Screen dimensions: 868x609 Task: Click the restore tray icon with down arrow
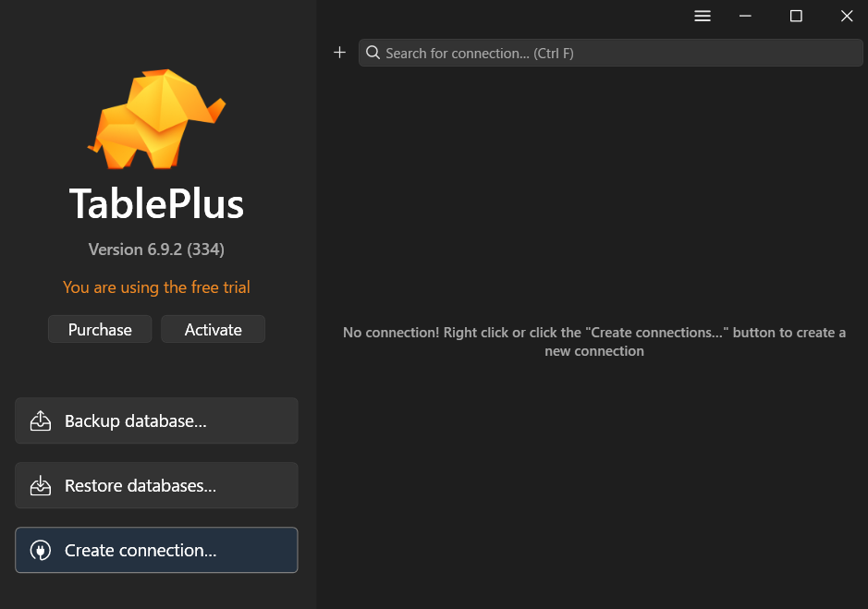pos(40,486)
